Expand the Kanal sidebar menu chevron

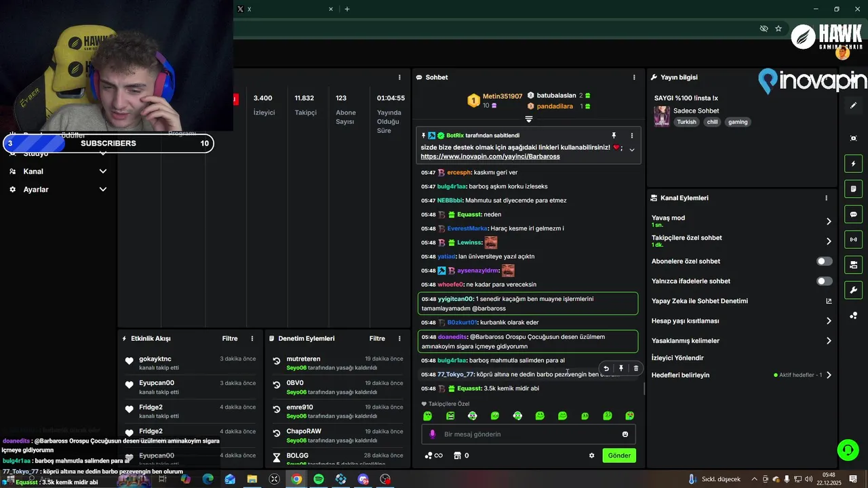pyautogui.click(x=103, y=171)
